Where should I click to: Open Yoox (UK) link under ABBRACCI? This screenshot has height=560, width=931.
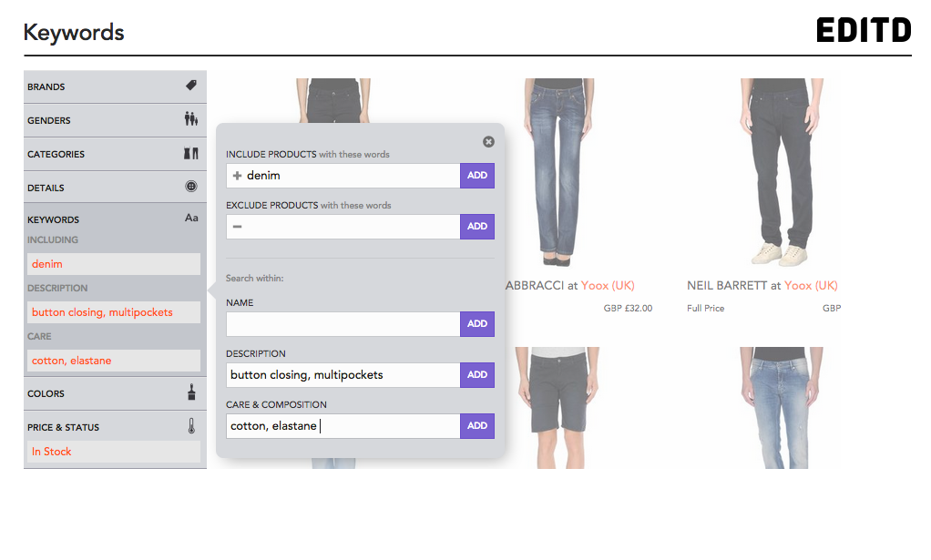click(x=608, y=285)
